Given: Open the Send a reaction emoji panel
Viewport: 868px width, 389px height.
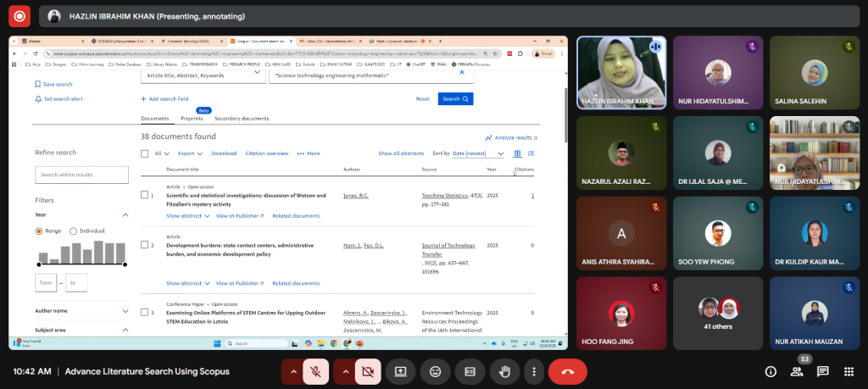Looking at the screenshot, I should pyautogui.click(x=435, y=371).
